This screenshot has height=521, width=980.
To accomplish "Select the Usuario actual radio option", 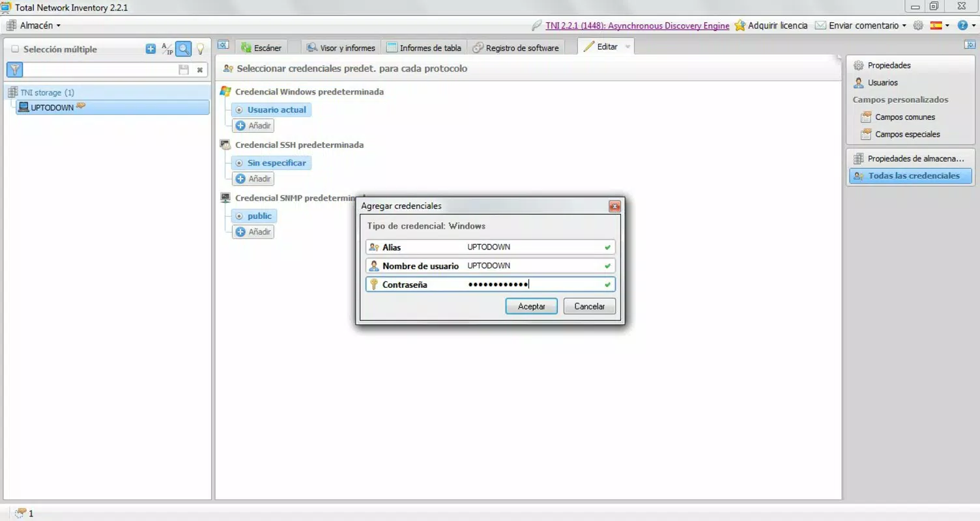I will 239,110.
